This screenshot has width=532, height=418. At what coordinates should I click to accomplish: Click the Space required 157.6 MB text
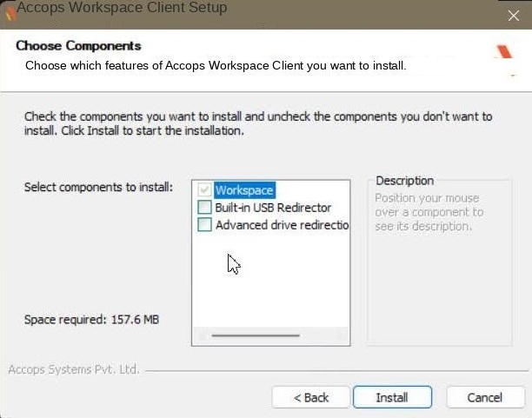click(91, 319)
